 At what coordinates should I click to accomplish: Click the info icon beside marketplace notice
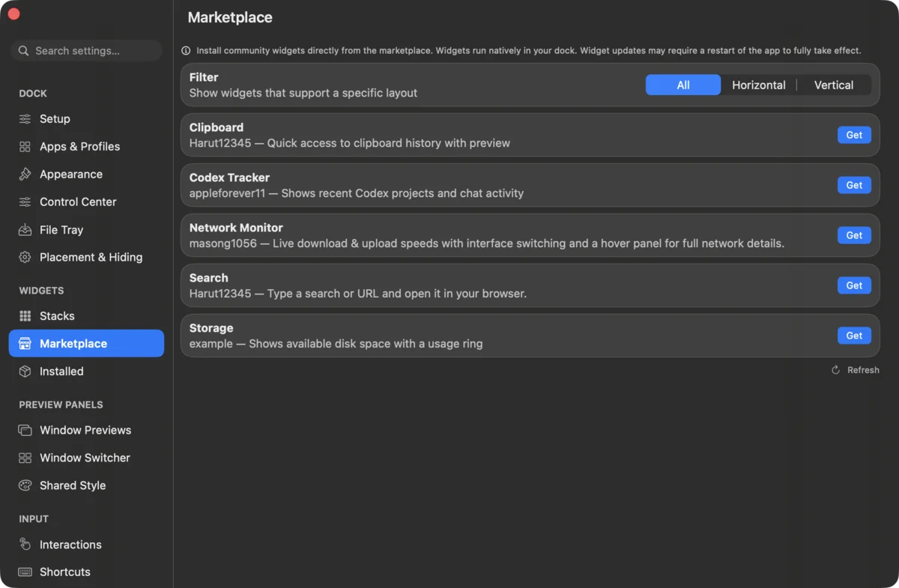pos(186,51)
